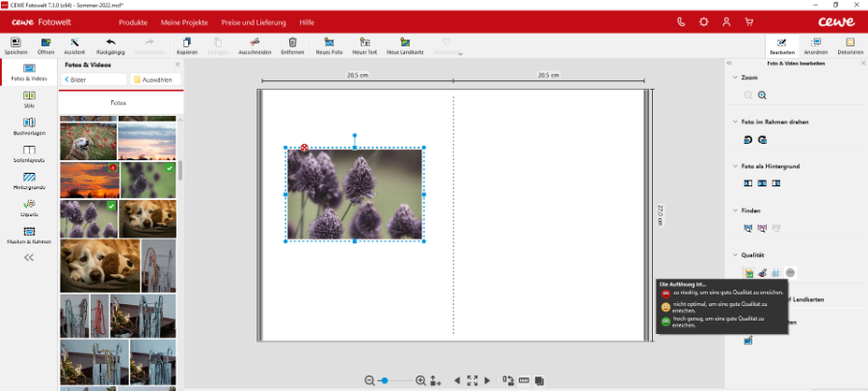Viewport: 868px width, 391px height.
Task: Save project with Speichern icon
Action: [x=15, y=45]
